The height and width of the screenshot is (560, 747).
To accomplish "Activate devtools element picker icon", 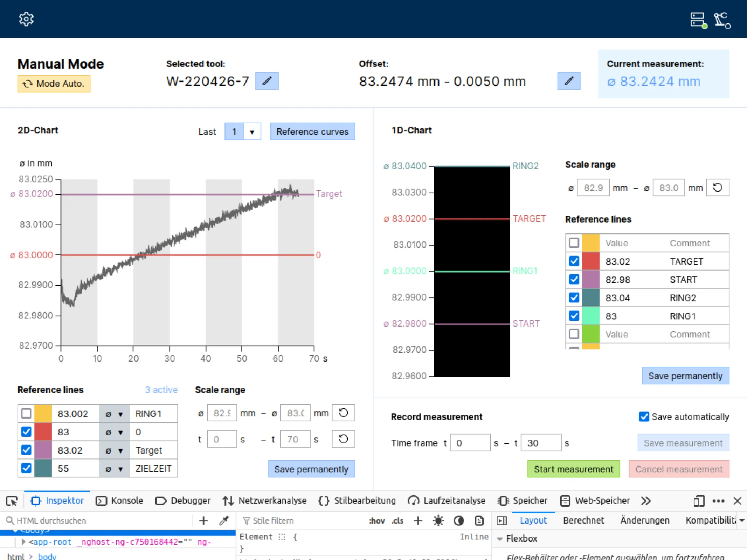I will click(12, 501).
